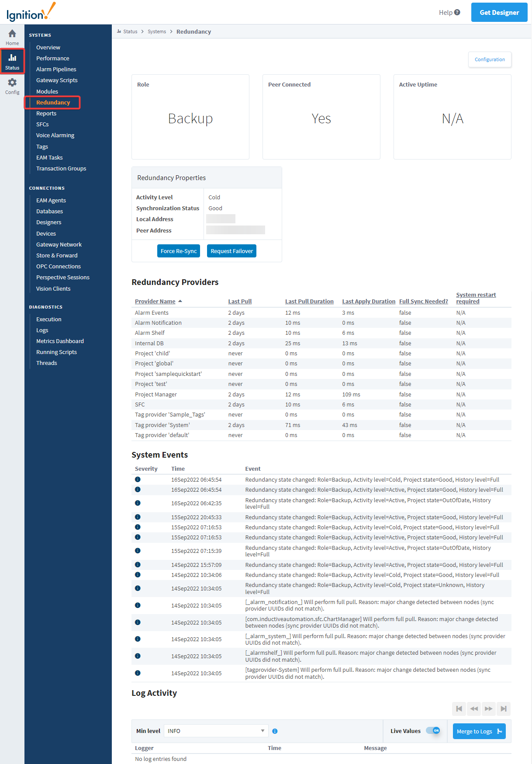The width and height of the screenshot is (532, 764).
Task: Click the Help question mark icon
Action: coord(457,12)
